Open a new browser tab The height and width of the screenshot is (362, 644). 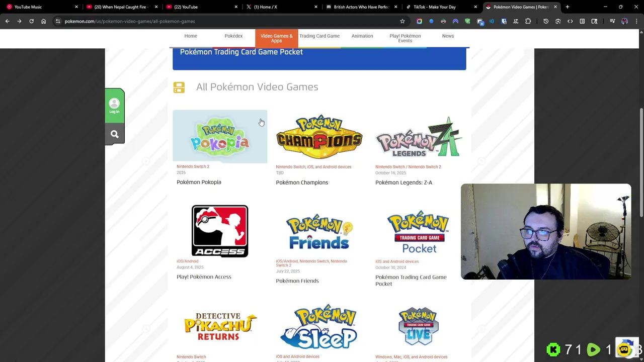567,7
